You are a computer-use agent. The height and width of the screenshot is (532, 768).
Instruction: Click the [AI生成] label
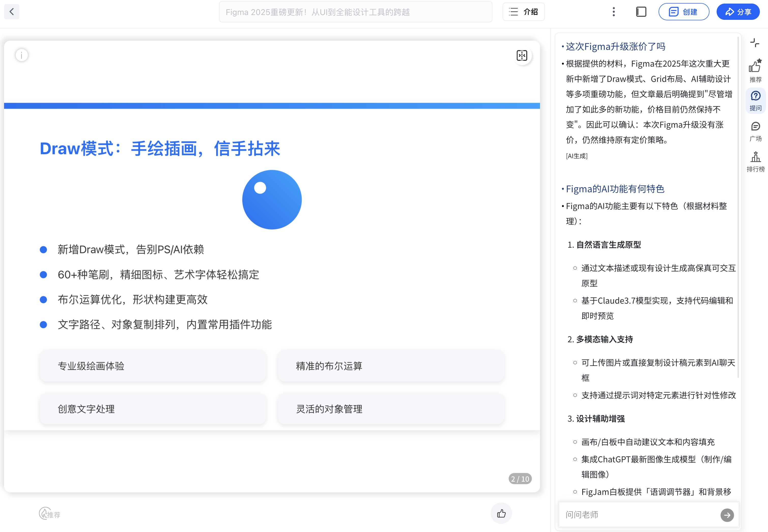pos(577,156)
